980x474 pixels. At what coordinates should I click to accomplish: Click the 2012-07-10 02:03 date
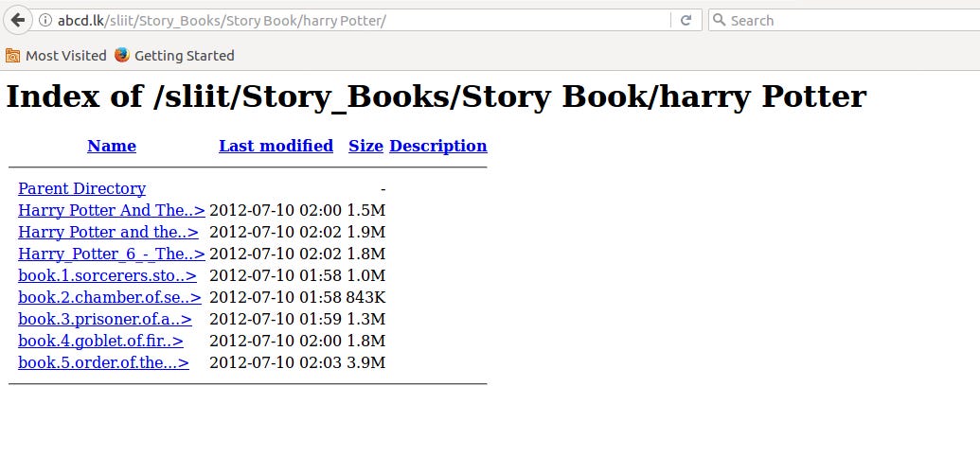point(276,363)
